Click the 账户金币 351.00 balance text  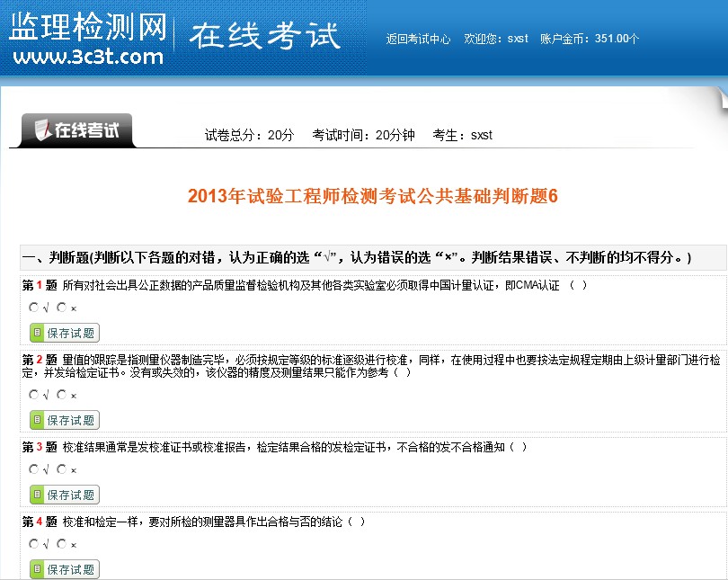tap(590, 40)
